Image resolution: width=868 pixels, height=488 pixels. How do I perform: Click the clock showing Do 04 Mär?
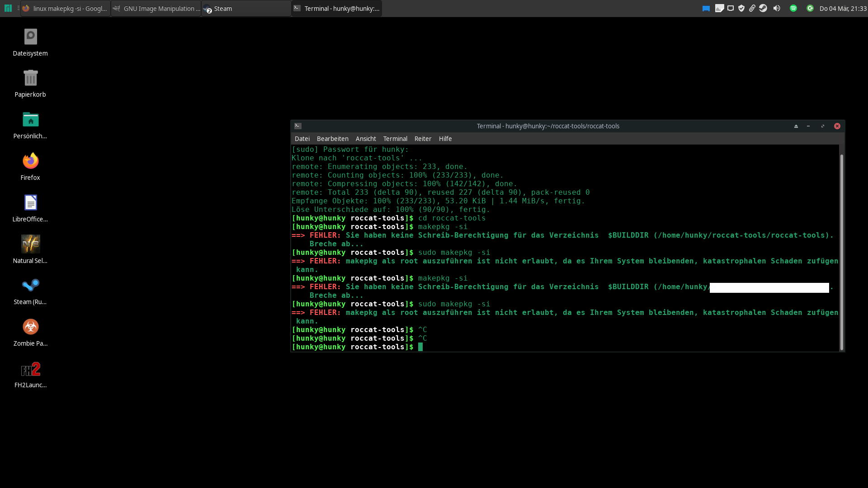point(843,9)
